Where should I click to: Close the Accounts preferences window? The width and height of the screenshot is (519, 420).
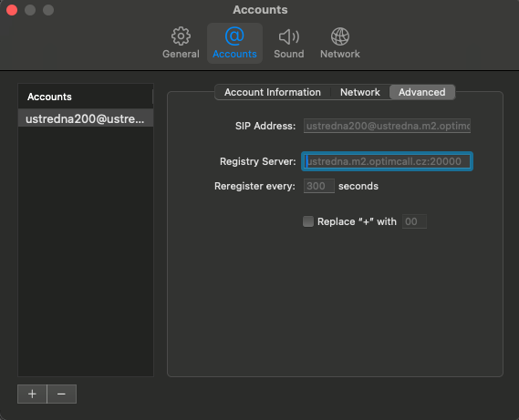[x=12, y=10]
